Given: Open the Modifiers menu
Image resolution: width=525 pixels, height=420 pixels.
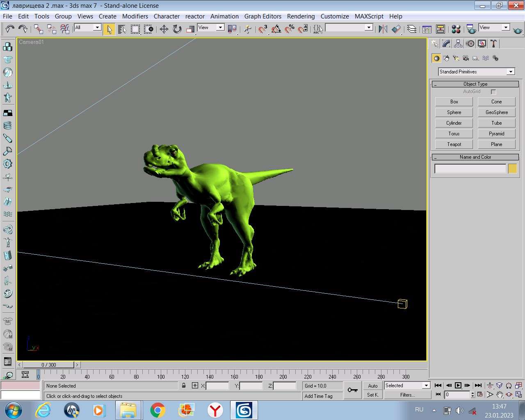Looking at the screenshot, I should pyautogui.click(x=135, y=16).
